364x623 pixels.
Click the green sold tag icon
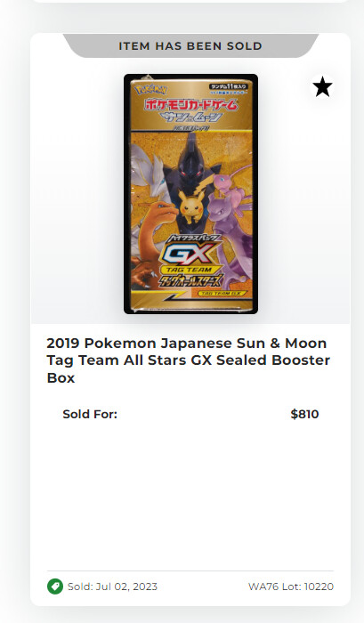point(55,587)
